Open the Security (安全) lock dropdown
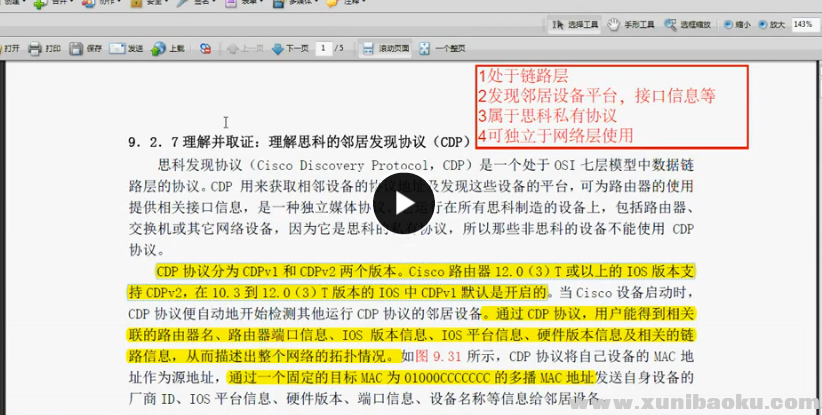 click(x=143, y=3)
